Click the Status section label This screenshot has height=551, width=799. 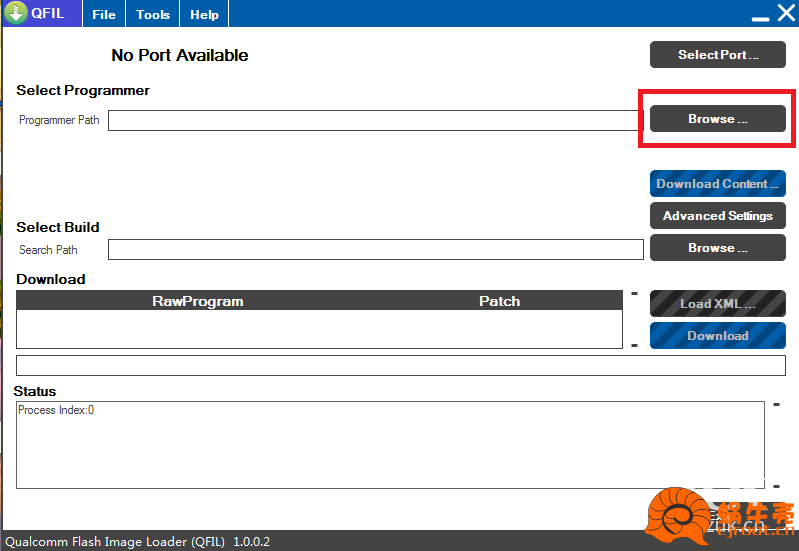35,391
